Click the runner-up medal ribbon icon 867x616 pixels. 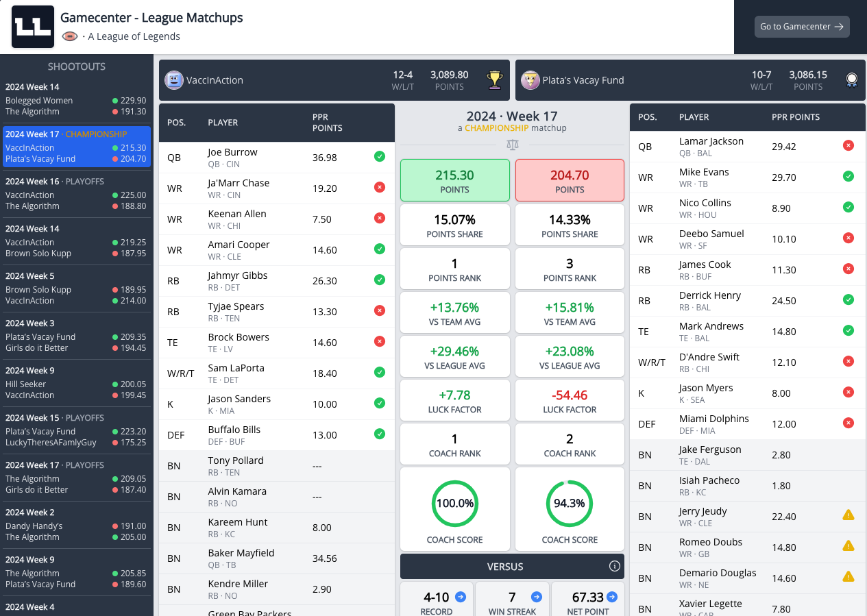[851, 80]
